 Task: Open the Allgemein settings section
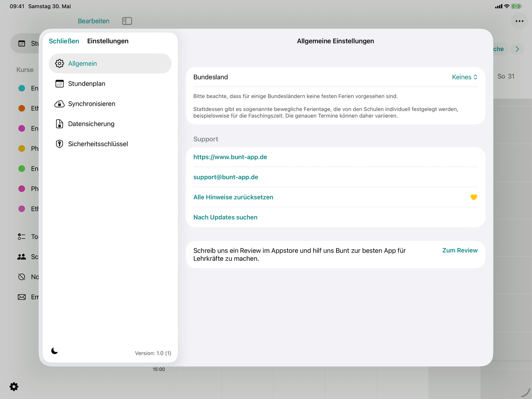(110, 64)
